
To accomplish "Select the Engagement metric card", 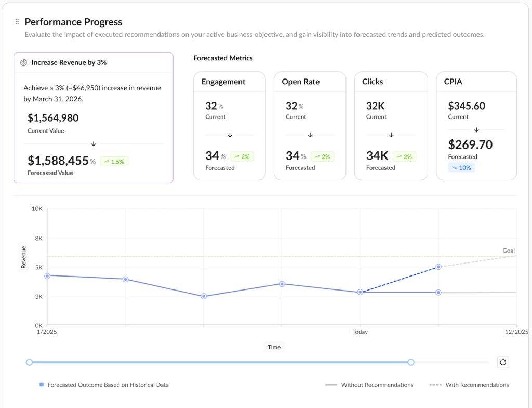I will (x=230, y=126).
